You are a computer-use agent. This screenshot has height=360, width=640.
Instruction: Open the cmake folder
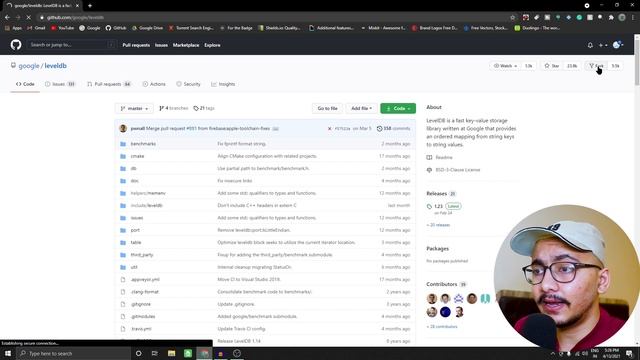point(137,156)
